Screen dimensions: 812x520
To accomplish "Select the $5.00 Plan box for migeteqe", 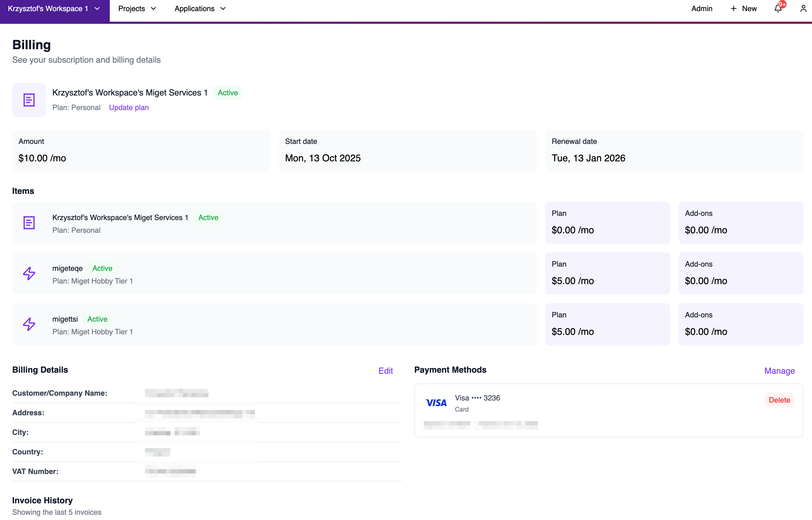I will [x=607, y=273].
